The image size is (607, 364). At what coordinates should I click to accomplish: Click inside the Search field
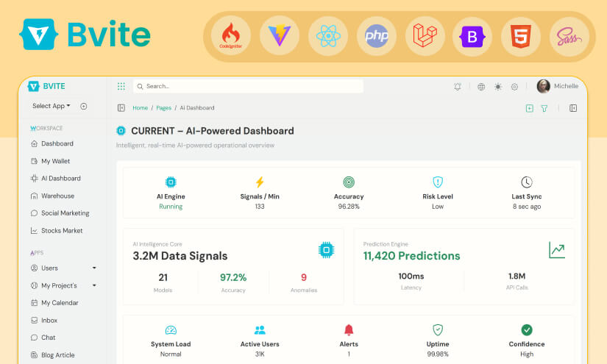(x=248, y=86)
